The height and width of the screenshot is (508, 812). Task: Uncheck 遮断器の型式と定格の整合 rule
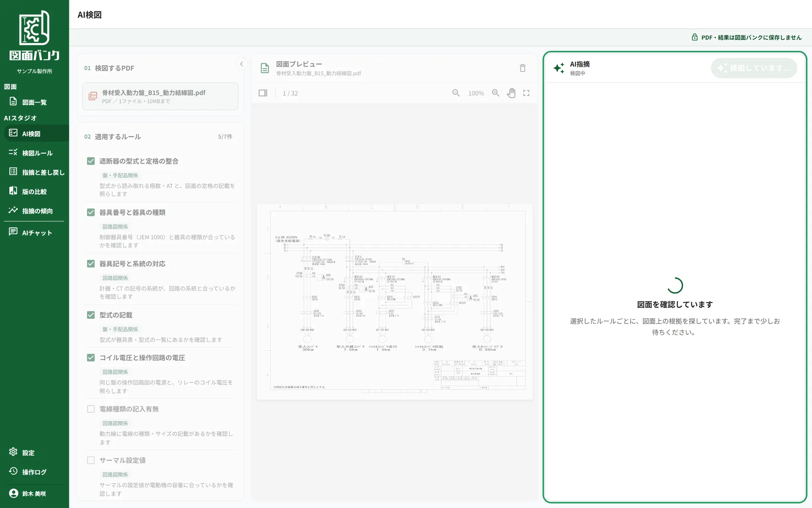[x=91, y=161]
